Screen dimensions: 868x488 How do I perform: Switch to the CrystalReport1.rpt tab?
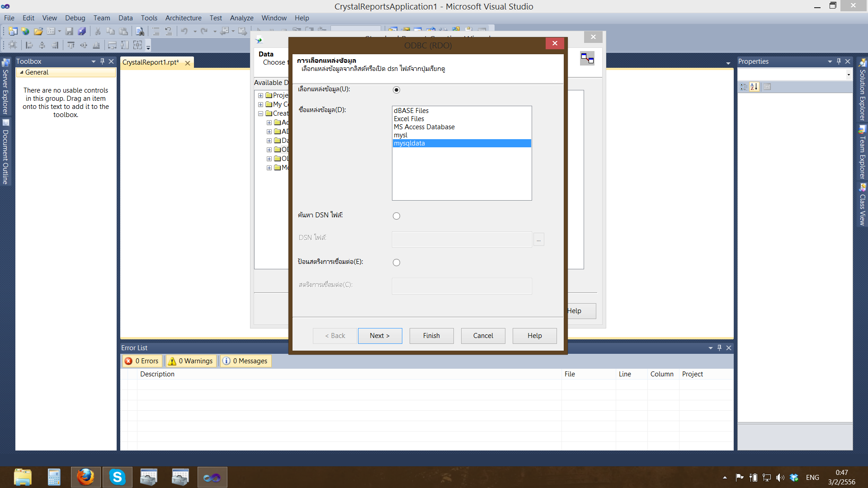[151, 62]
